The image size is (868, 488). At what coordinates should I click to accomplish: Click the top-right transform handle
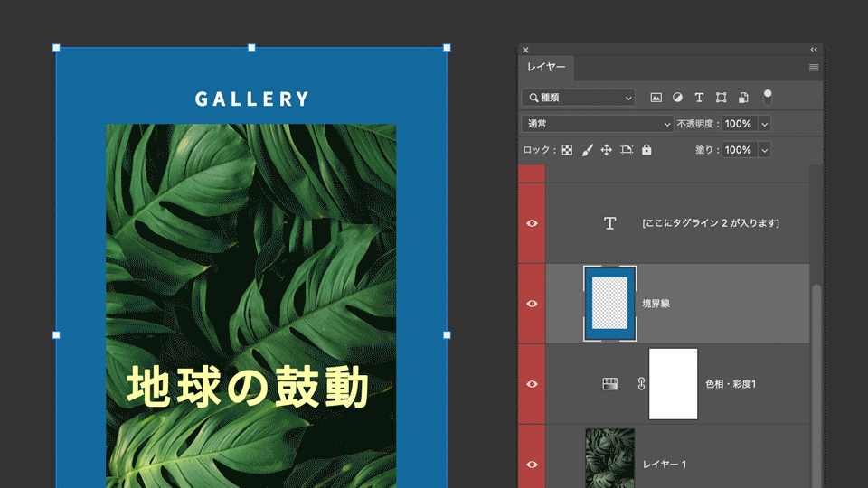[447, 48]
